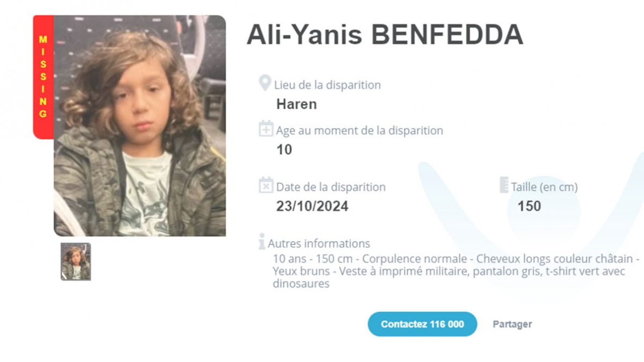Image resolution: width=644 pixels, height=362 pixels.
Task: Click the disappearance date calendar icon
Action: [266, 185]
